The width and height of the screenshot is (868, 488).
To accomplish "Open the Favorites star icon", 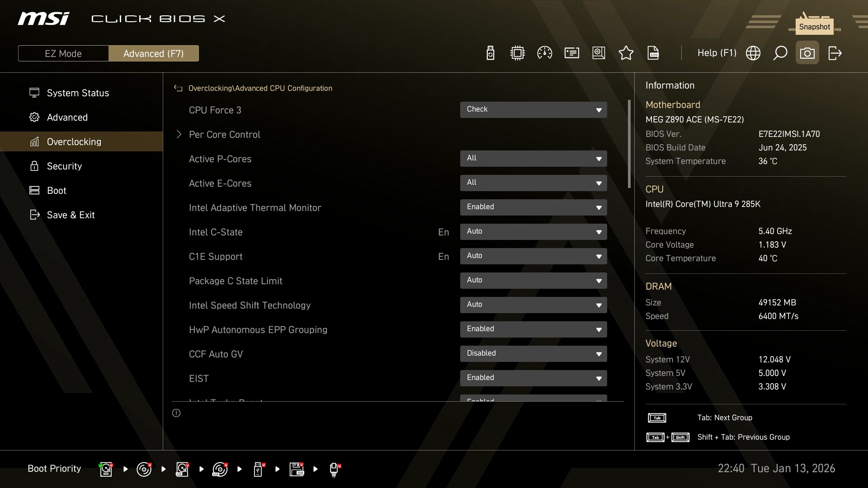I will pyautogui.click(x=626, y=53).
